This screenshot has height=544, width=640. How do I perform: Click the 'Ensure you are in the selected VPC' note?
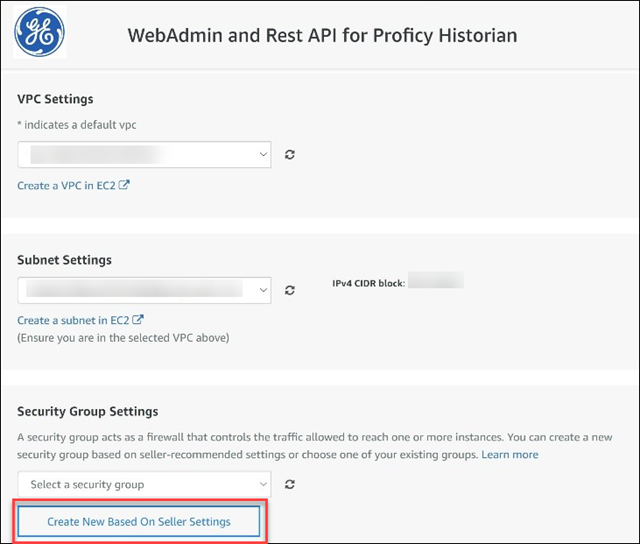123,338
